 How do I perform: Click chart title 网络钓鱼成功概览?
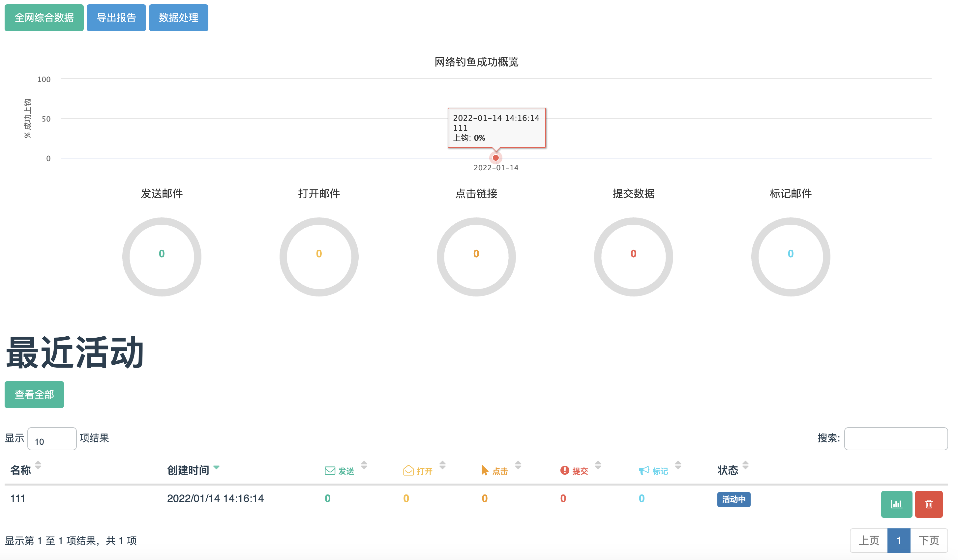tap(476, 62)
